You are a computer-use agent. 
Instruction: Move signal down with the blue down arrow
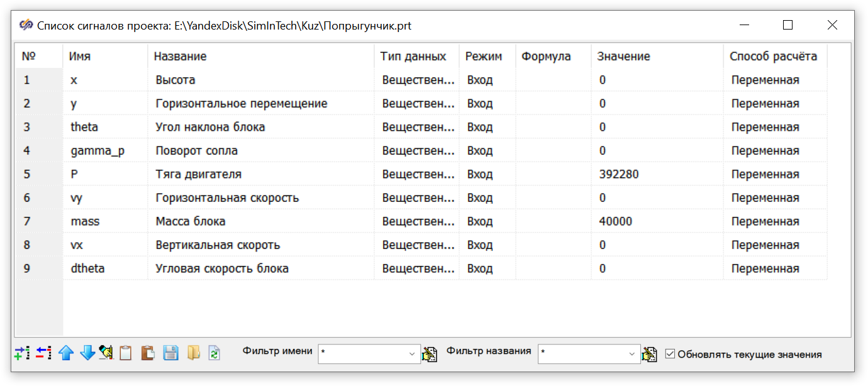[x=87, y=353]
